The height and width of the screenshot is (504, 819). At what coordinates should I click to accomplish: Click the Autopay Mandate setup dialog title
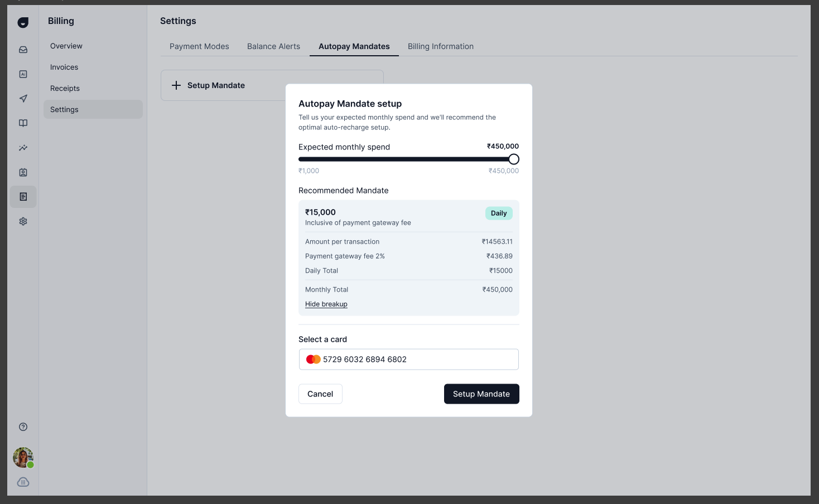click(350, 104)
